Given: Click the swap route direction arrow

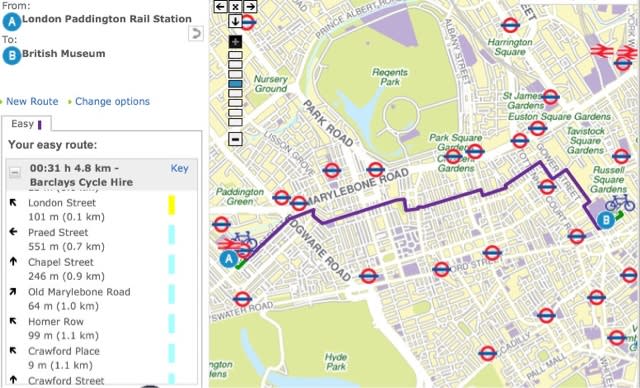Looking at the screenshot, I should tap(196, 33).
